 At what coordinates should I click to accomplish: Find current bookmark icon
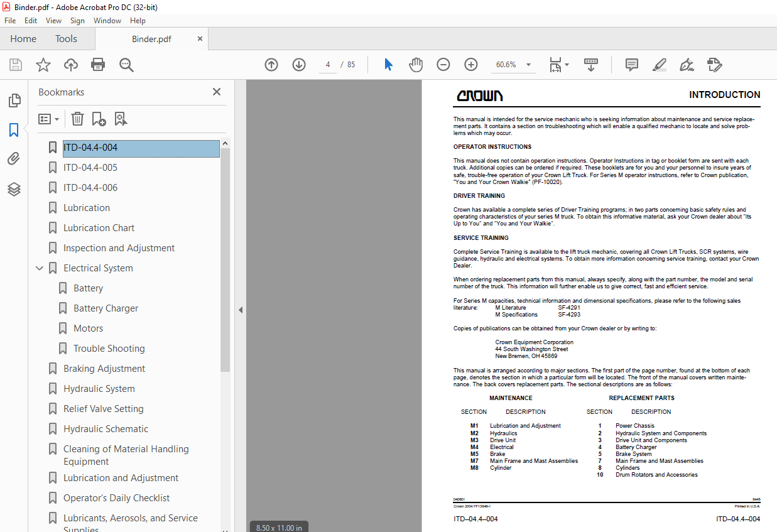point(121,119)
